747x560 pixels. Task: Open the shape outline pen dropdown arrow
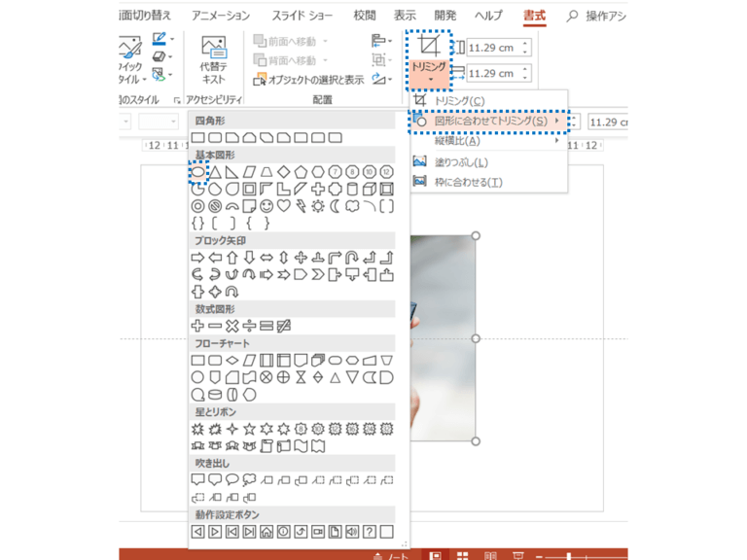pos(172,39)
